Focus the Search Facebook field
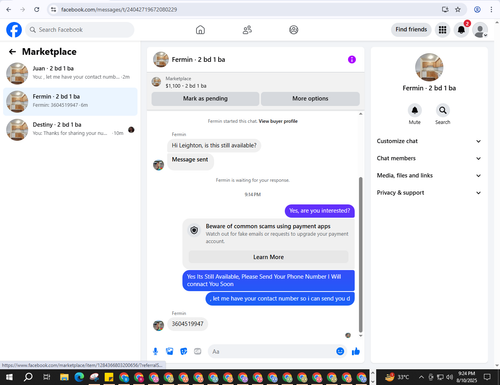500x385 pixels. 80,30
